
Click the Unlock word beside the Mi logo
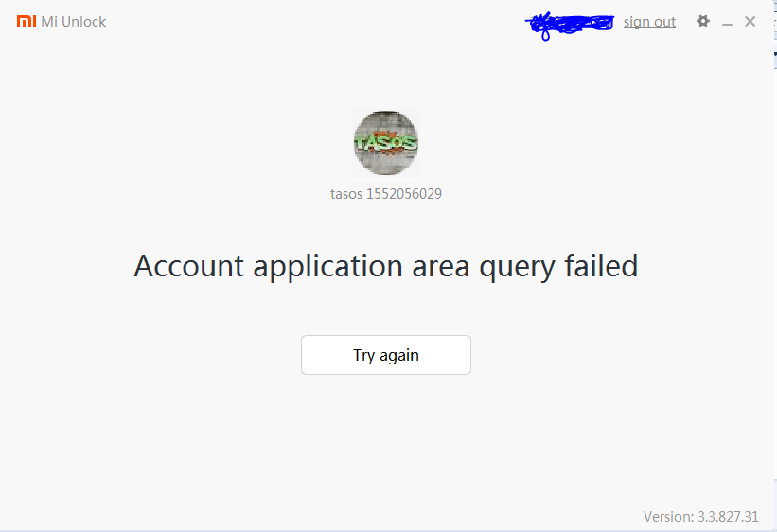[83, 22]
